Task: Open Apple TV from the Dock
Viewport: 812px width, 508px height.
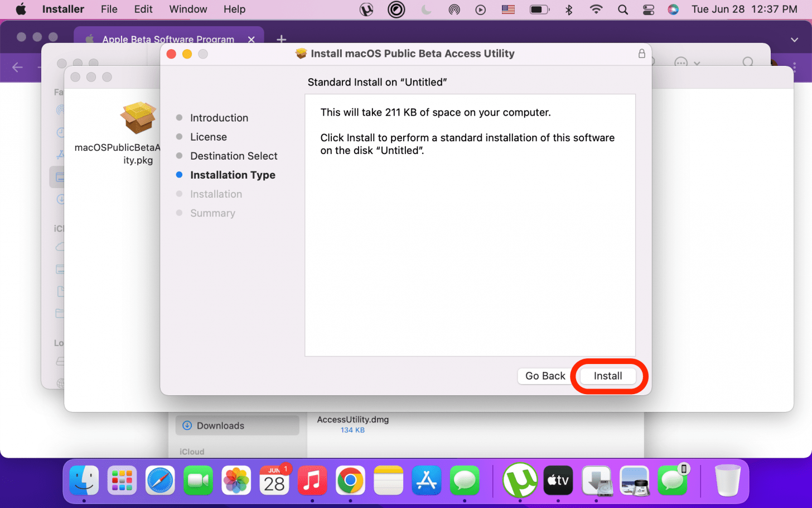Action: pos(558,481)
